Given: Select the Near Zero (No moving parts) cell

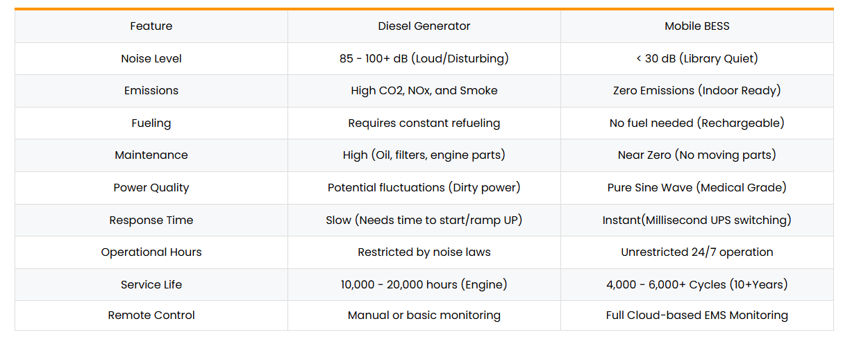Looking at the screenshot, I should click(x=697, y=155).
